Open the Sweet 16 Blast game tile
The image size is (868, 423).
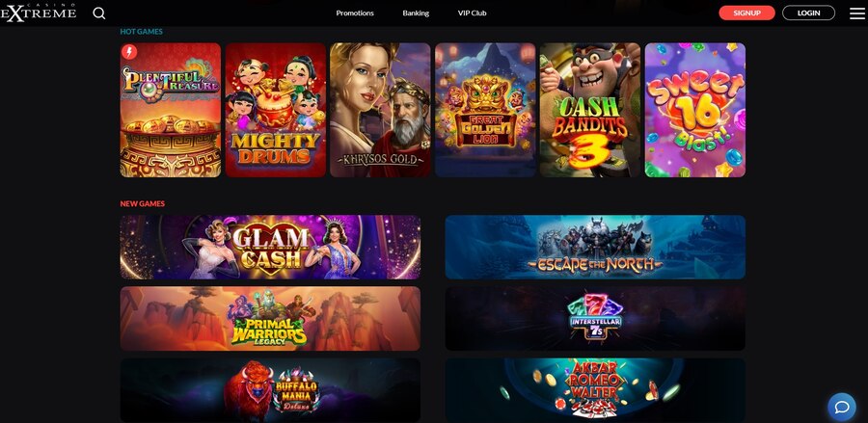coord(695,110)
